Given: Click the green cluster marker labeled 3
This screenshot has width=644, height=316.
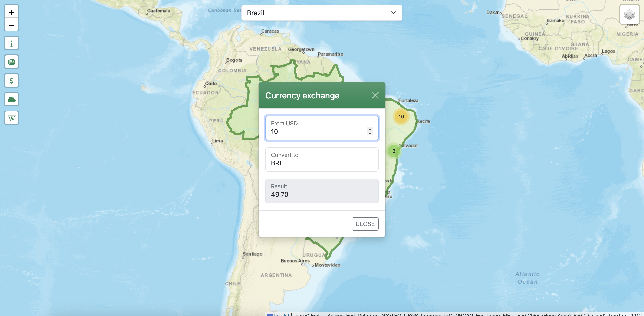Looking at the screenshot, I should coord(394,151).
